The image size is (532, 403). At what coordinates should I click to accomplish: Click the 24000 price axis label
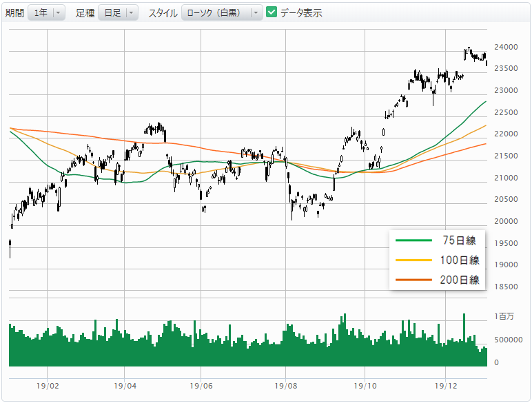tap(506, 47)
